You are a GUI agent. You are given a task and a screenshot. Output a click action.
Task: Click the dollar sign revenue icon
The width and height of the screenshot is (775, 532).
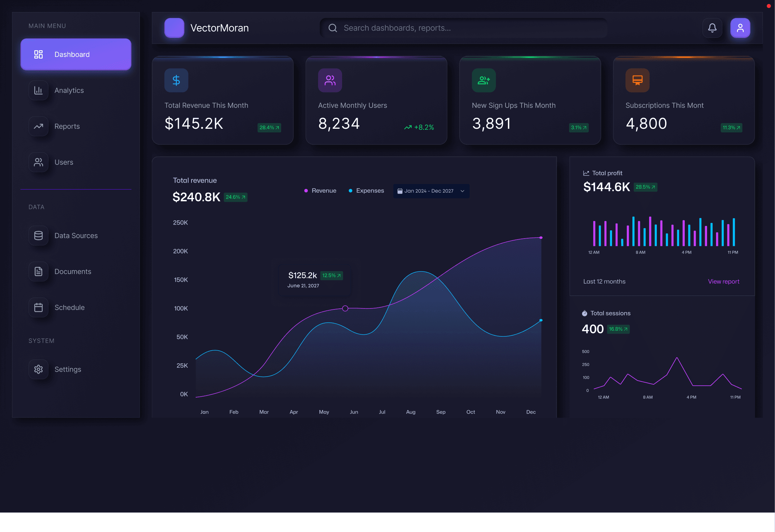click(176, 80)
